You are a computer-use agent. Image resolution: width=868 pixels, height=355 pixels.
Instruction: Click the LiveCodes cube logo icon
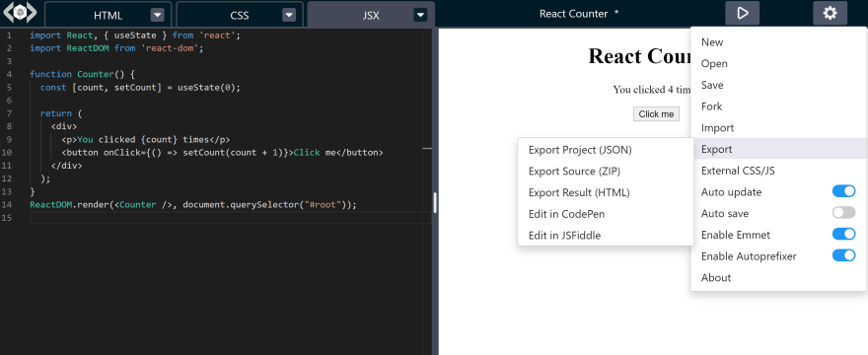[21, 12]
